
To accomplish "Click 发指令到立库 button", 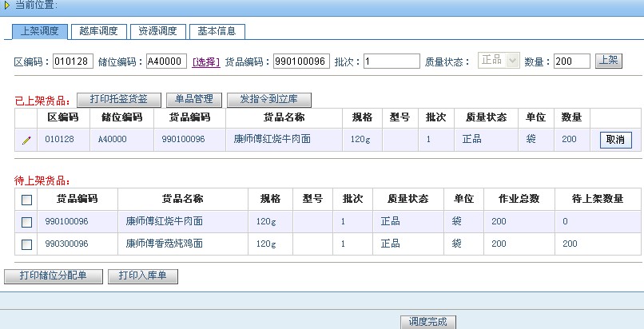I will pyautogui.click(x=269, y=99).
